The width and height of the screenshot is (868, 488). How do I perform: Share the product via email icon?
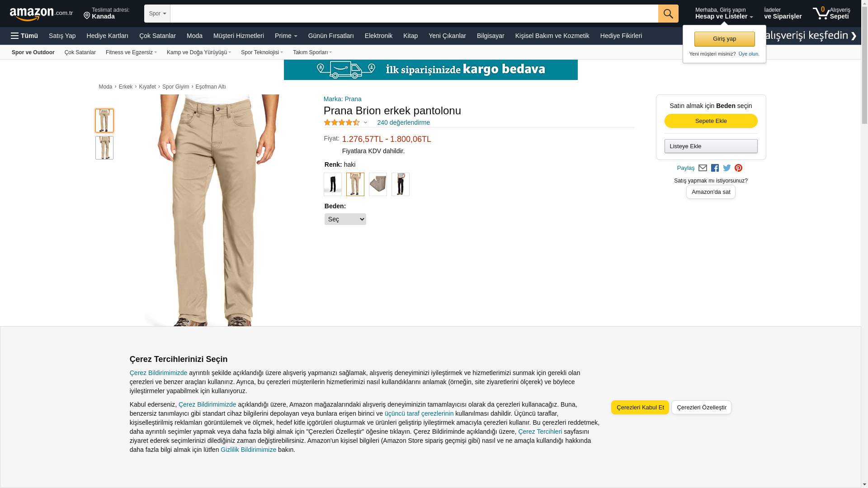(703, 168)
